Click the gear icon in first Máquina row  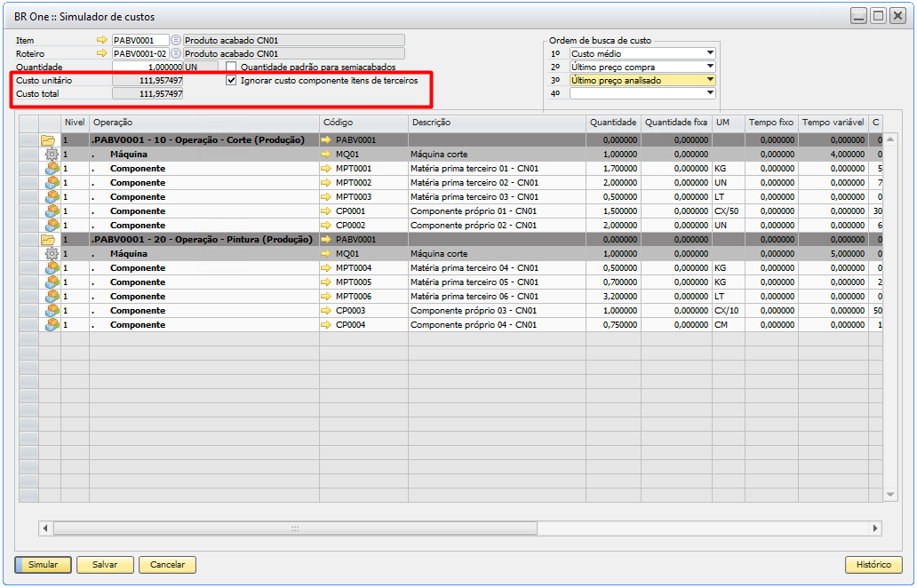[x=51, y=155]
